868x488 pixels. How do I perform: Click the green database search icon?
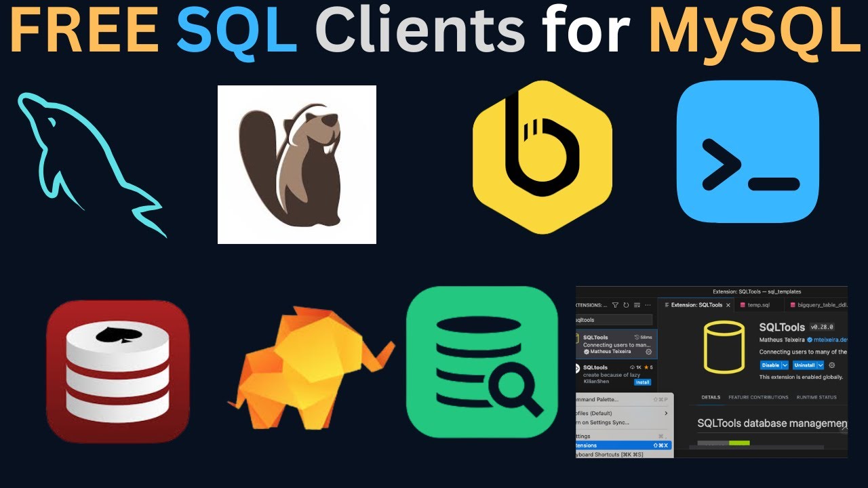481,362
